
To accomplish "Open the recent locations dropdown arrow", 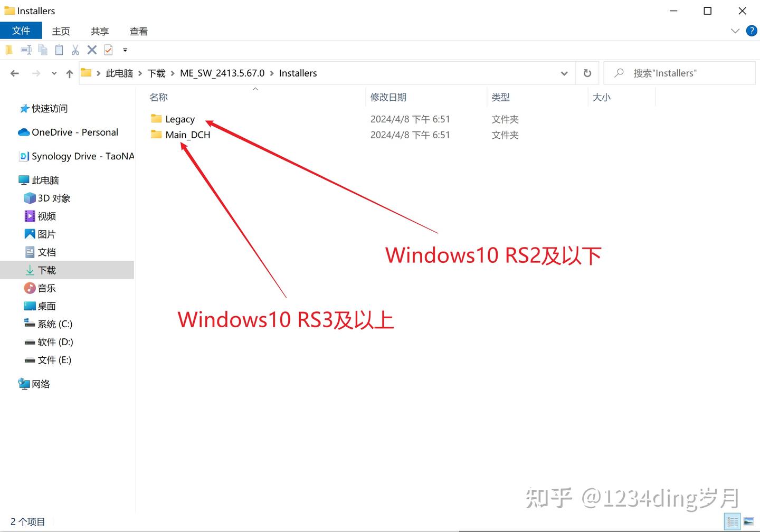I will (54, 74).
